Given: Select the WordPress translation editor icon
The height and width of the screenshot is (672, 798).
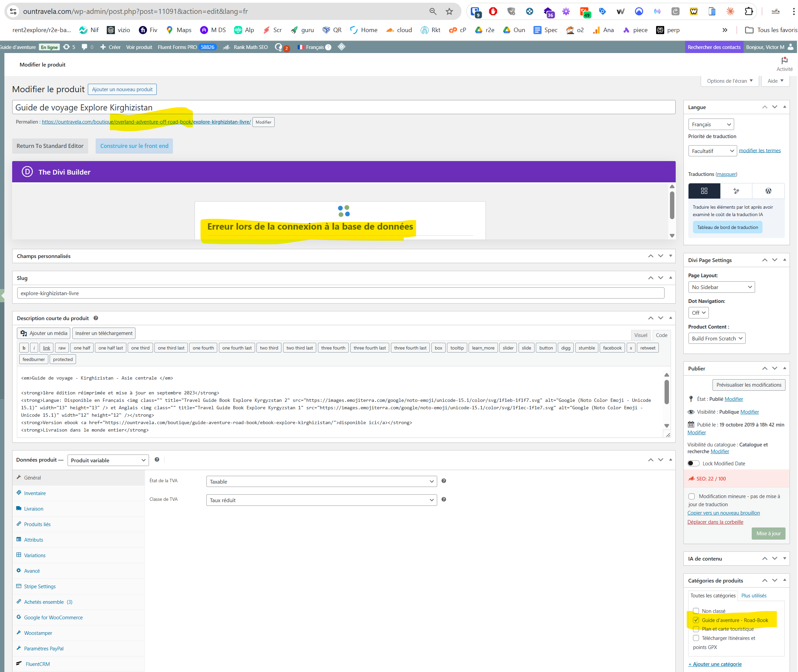Looking at the screenshot, I should point(768,191).
